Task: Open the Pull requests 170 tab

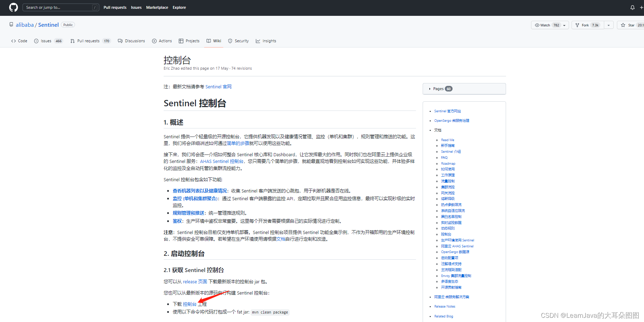Action: coord(90,41)
